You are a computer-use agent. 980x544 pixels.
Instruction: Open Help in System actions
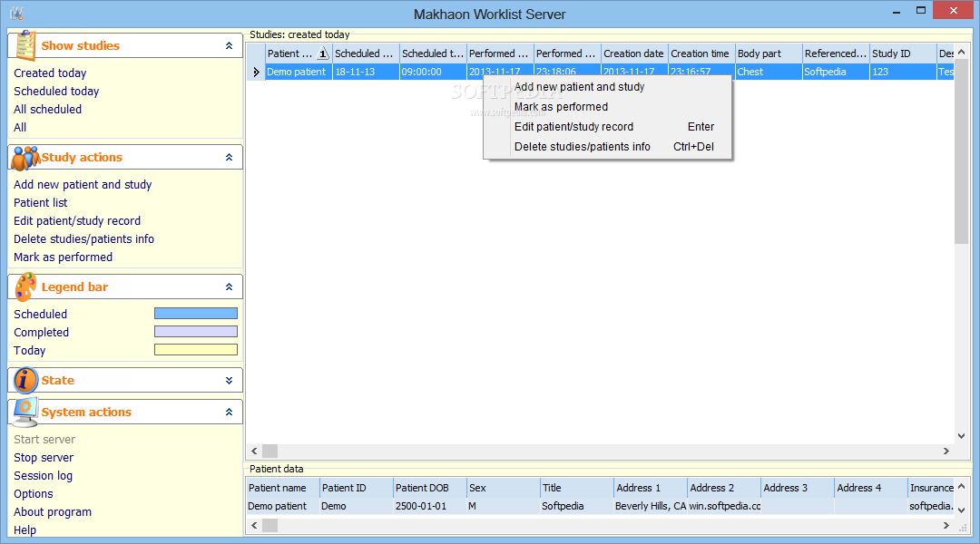pos(25,530)
